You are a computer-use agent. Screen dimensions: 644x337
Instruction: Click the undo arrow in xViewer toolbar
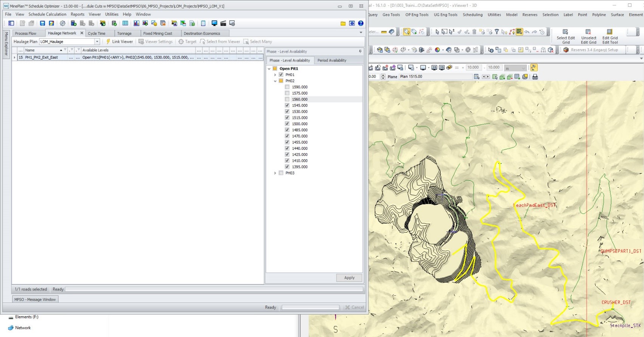[x=527, y=32]
